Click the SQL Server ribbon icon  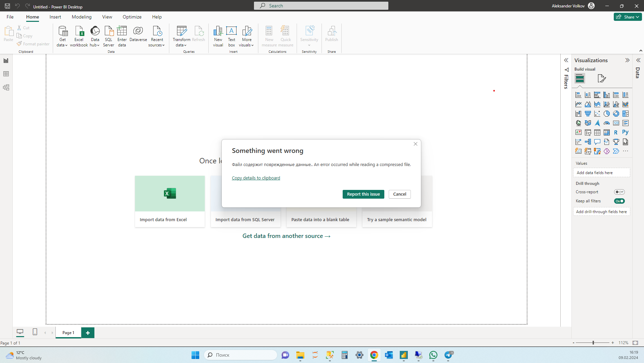pyautogui.click(x=109, y=36)
